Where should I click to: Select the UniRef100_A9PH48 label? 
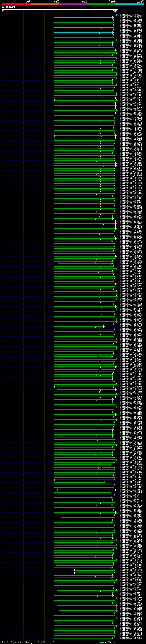click(x=131, y=32)
